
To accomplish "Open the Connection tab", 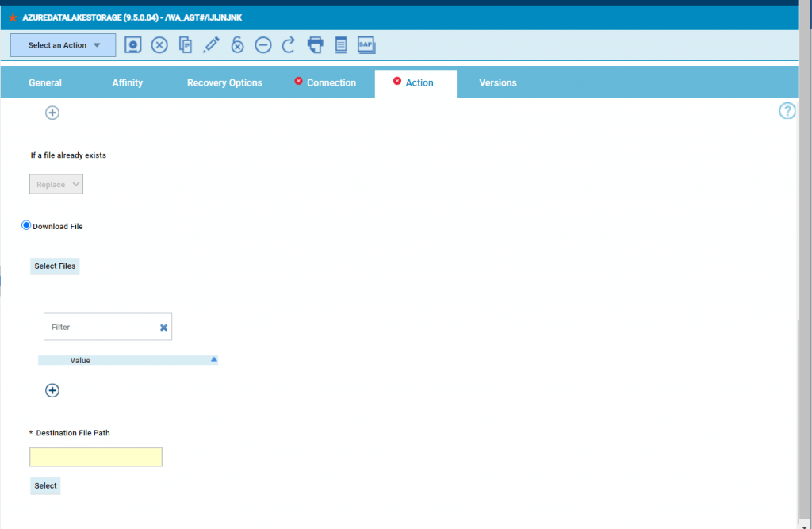I will (x=331, y=82).
